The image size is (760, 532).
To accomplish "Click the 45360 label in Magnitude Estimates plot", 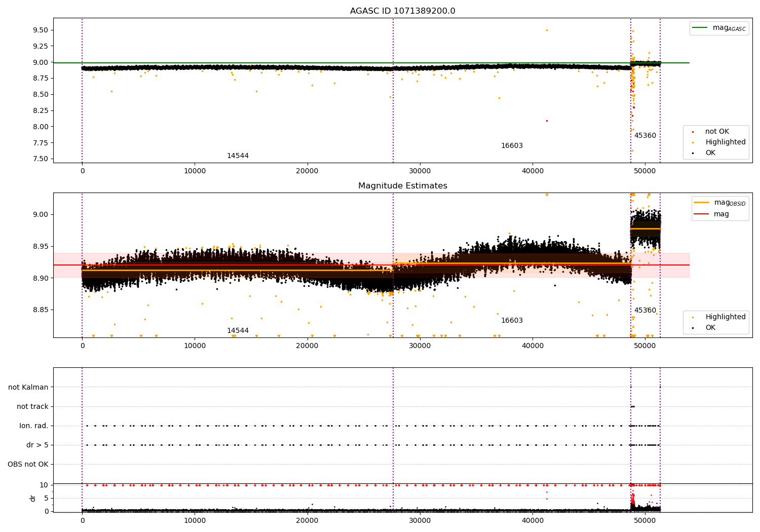I will pos(645,311).
